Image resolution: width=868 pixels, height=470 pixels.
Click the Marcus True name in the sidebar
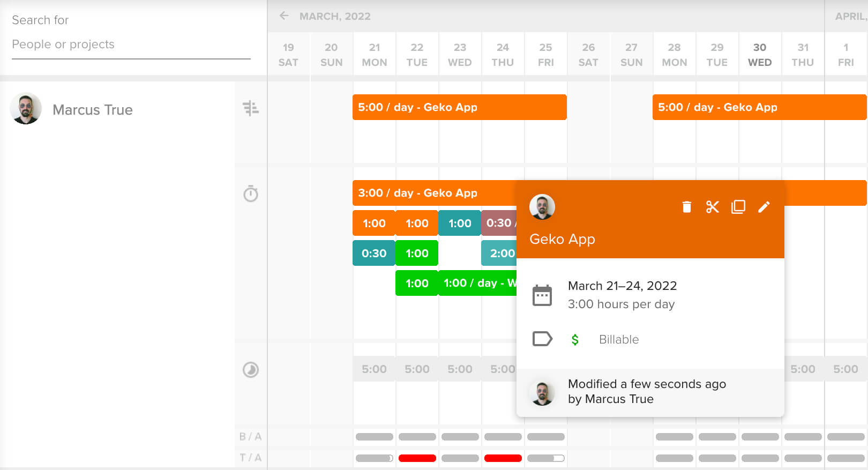93,110
